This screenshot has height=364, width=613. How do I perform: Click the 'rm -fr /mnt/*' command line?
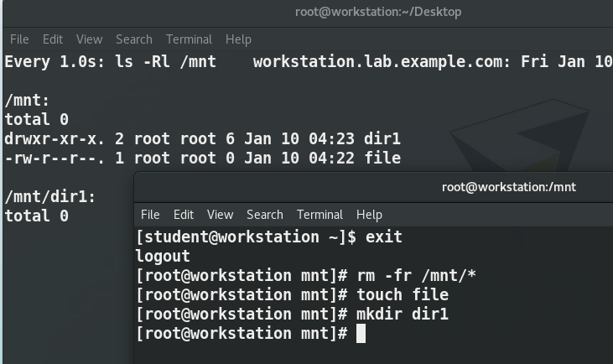[x=306, y=276]
